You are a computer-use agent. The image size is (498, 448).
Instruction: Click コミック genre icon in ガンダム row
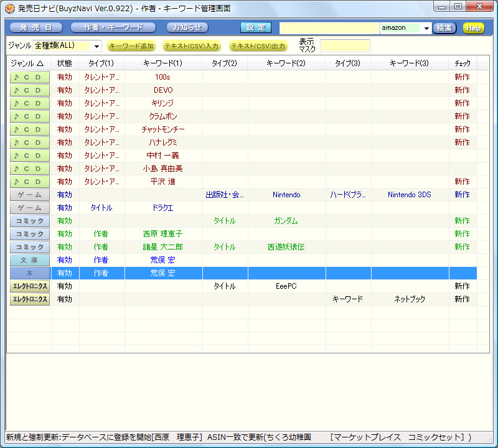point(29,221)
